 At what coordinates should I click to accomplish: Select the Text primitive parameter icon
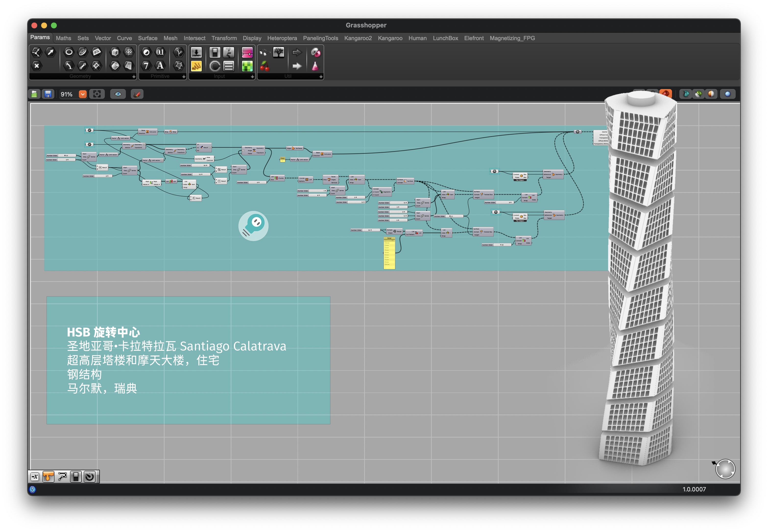point(160,66)
